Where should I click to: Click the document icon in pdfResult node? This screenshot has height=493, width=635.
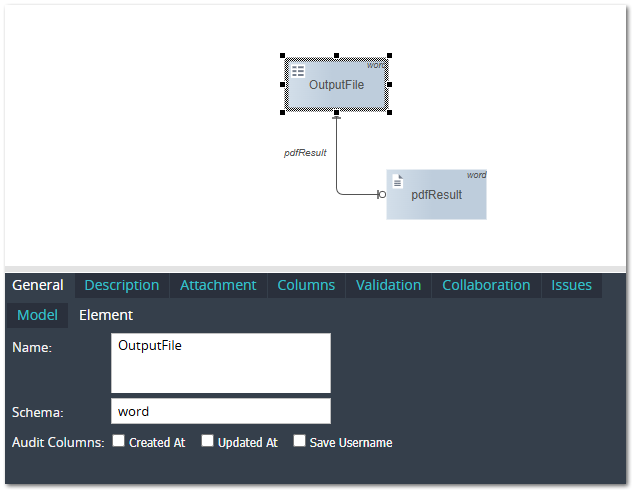click(x=398, y=181)
